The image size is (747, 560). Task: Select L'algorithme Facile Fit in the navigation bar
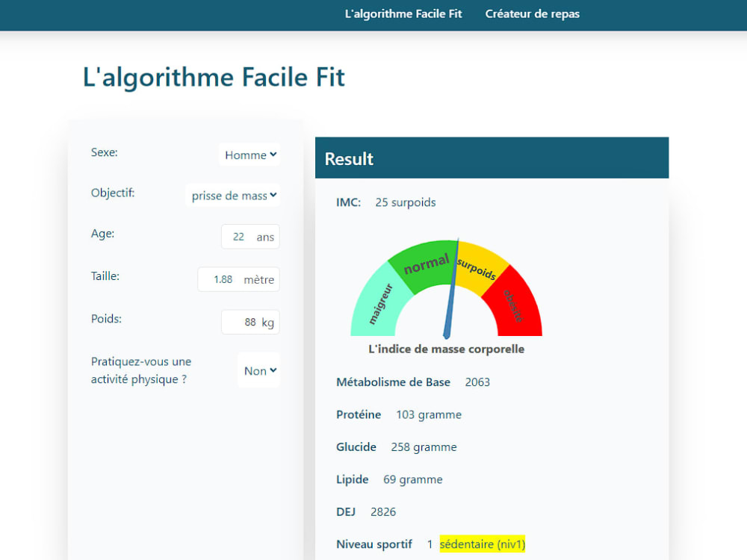[x=403, y=13]
